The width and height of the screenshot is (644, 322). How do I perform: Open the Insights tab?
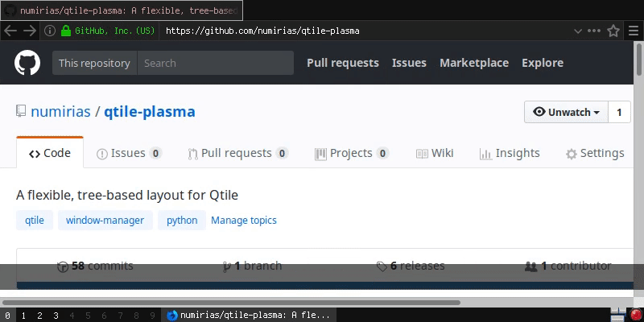pyautogui.click(x=510, y=153)
